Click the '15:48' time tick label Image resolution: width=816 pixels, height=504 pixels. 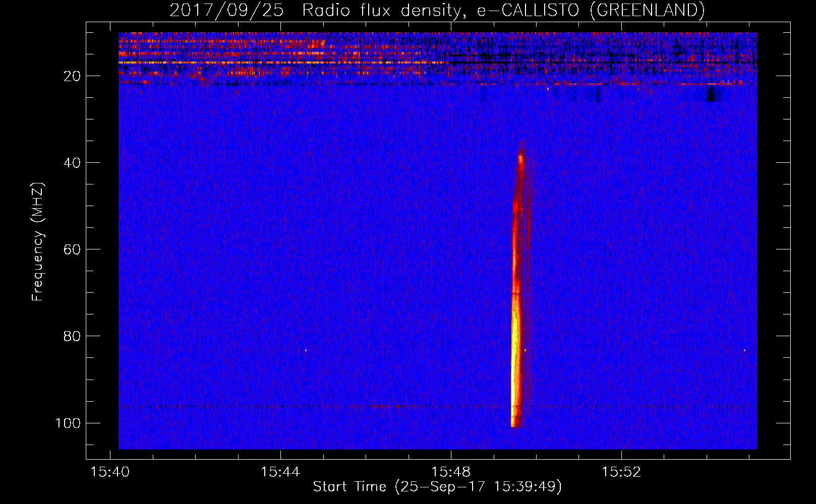(x=451, y=472)
